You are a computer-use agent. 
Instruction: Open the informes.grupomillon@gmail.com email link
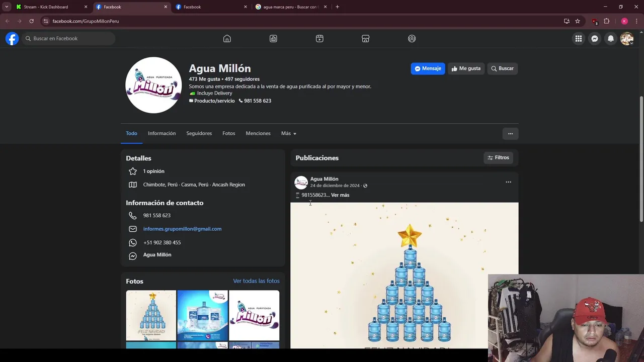coord(182,229)
